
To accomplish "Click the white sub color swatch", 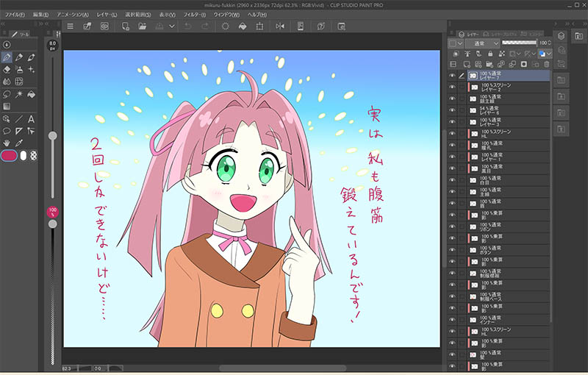I will click(x=24, y=156).
